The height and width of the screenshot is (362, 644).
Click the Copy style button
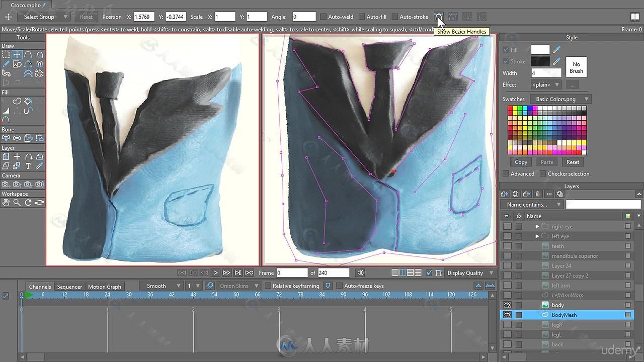[x=521, y=162]
